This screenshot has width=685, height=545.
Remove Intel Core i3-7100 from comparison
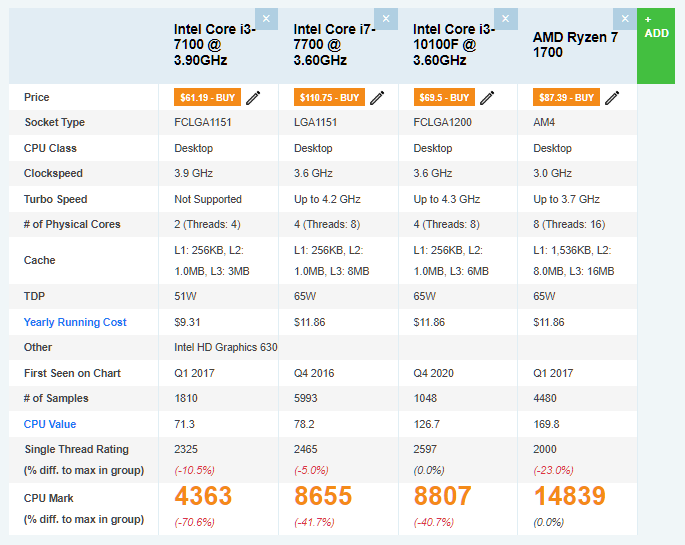coord(266,19)
